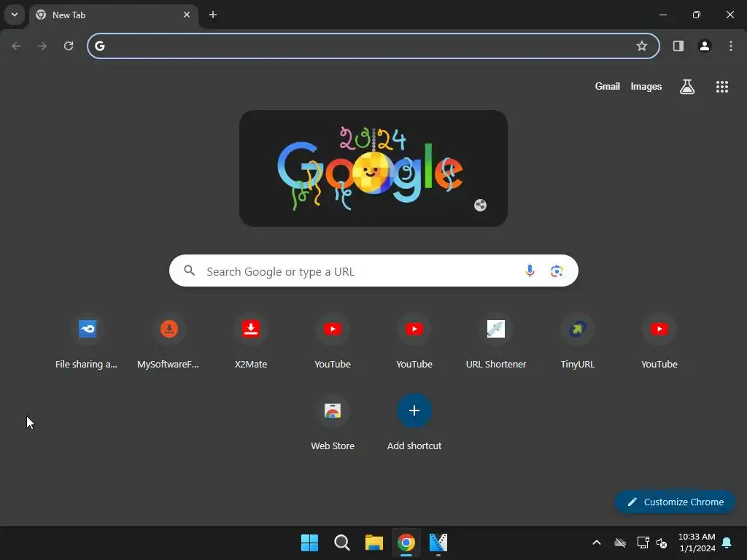Open Search Labs flask icon

(x=687, y=87)
